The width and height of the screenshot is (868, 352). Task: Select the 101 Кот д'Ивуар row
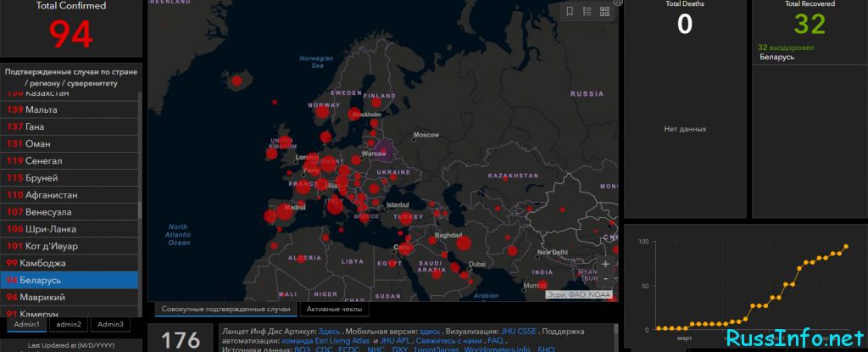(70, 246)
